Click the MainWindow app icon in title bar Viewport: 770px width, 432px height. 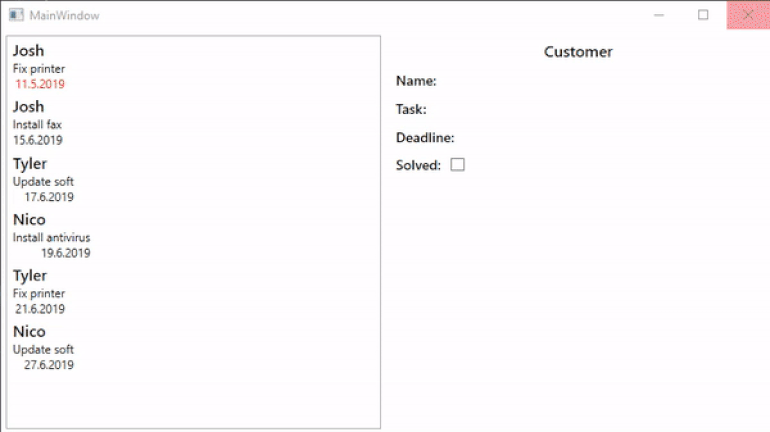[15, 15]
